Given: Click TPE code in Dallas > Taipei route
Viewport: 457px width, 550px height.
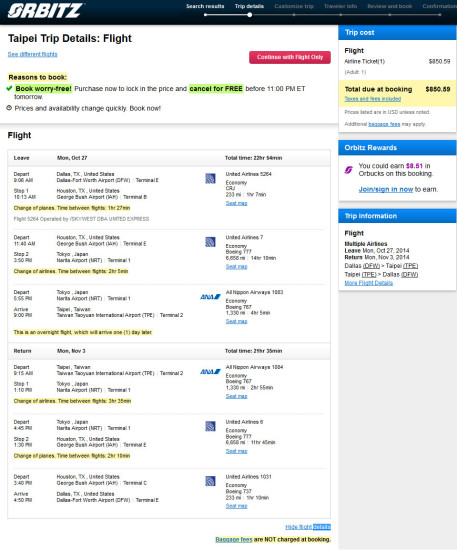Looking at the screenshot, I should (x=410, y=266).
